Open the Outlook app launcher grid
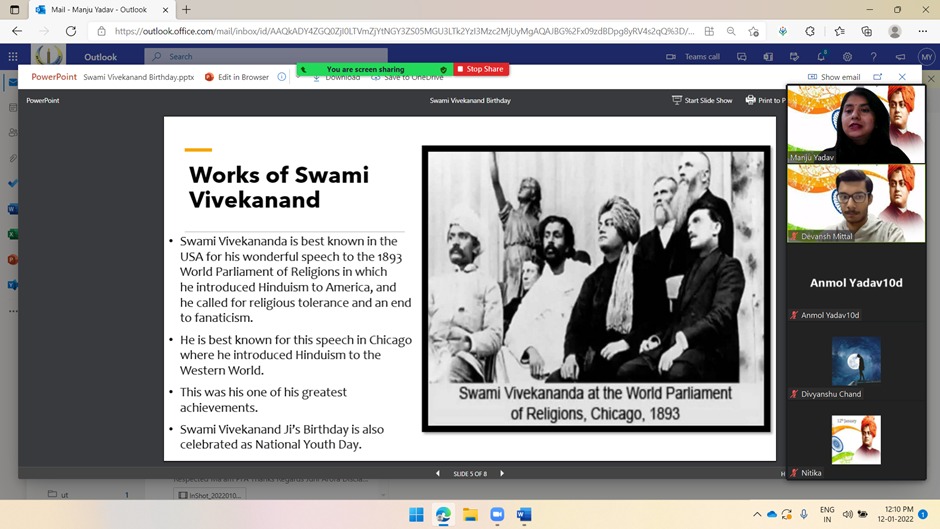The image size is (940, 529). click(x=13, y=57)
